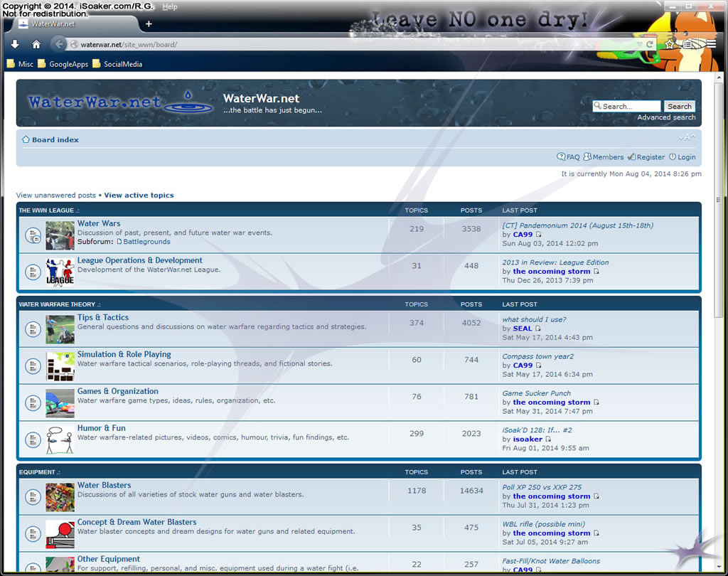
Task: Click the forum status icon for Water Blasters
Action: (x=33, y=497)
